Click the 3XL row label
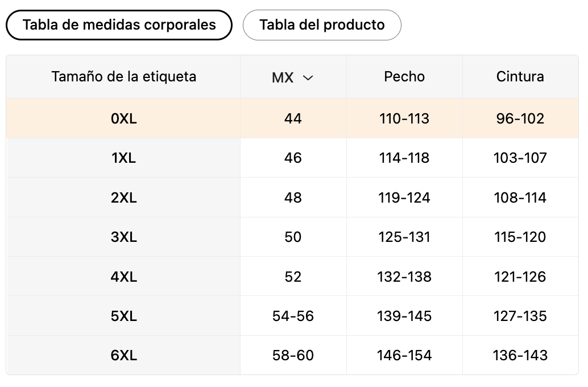The image size is (588, 387). pyautogui.click(x=124, y=237)
